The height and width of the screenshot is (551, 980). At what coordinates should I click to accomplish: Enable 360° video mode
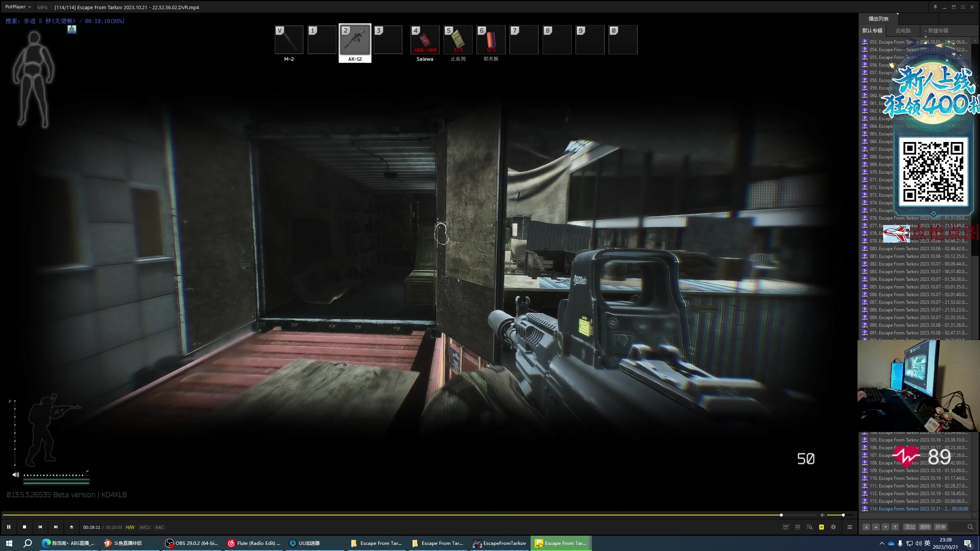(x=786, y=527)
